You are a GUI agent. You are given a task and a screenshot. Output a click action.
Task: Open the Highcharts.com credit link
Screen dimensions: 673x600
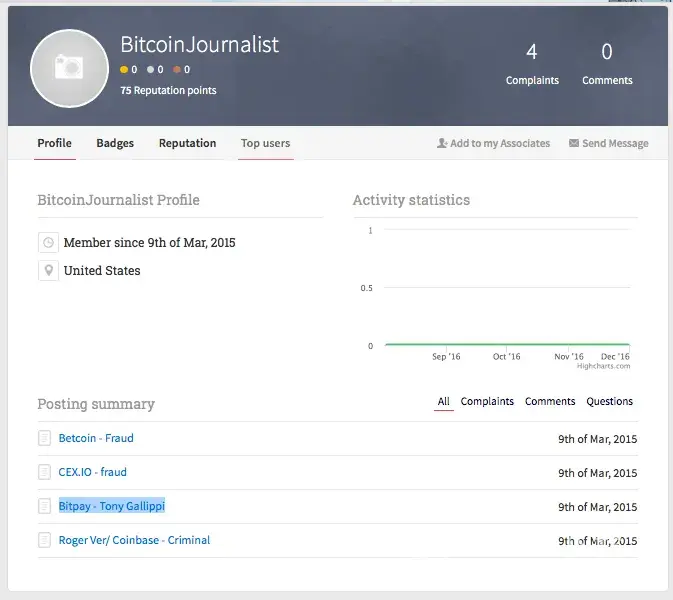603,366
